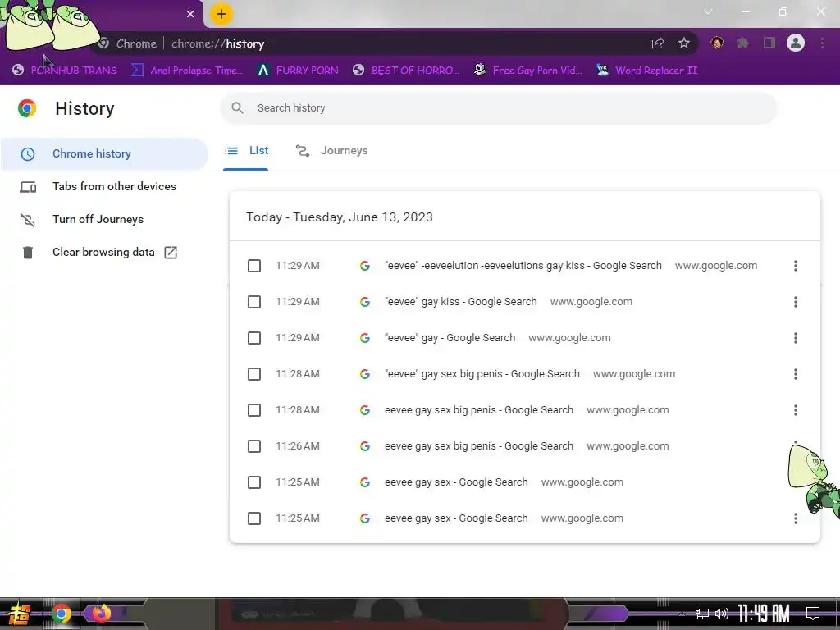840x630 pixels.
Task: Open actions menu for unquoted 11:28 AM entry
Action: [x=796, y=410]
